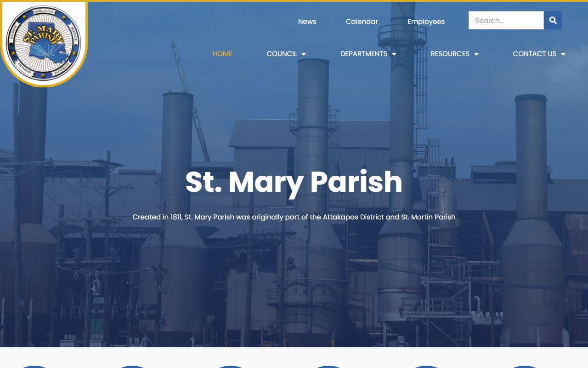Viewport: 588px width, 368px height.
Task: Expand the COUNCIL dropdown arrow
Action: (304, 54)
